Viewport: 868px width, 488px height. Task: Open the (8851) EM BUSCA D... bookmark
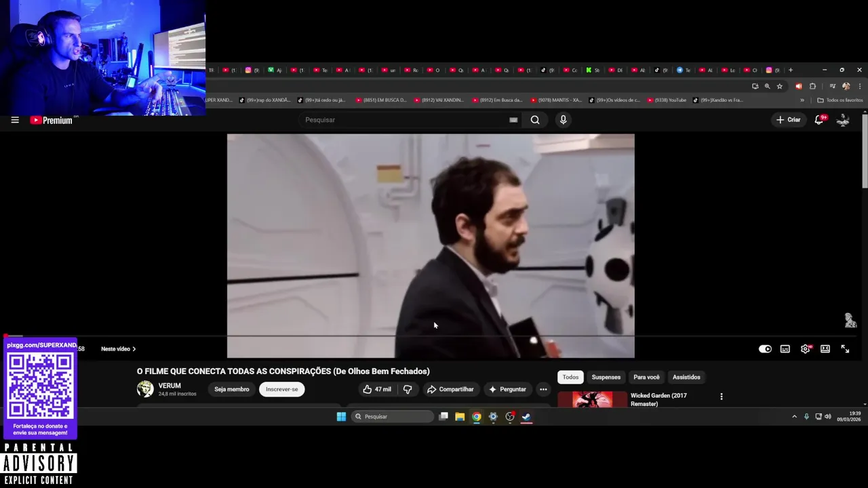click(382, 100)
